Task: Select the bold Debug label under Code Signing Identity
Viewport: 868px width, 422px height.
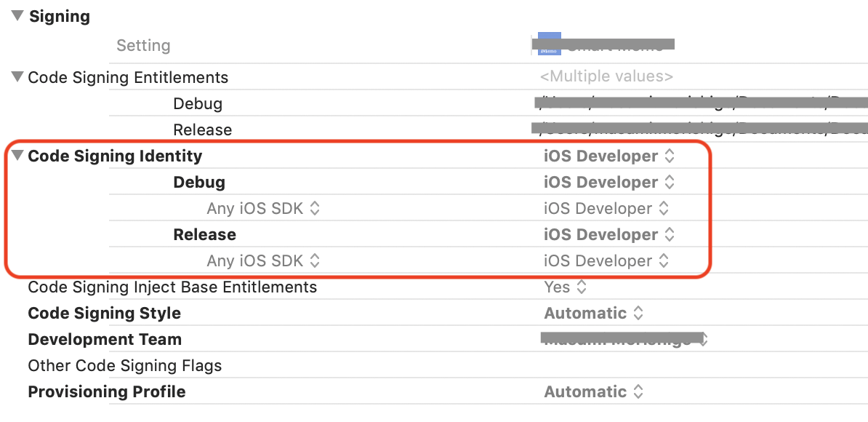Action: (x=199, y=182)
